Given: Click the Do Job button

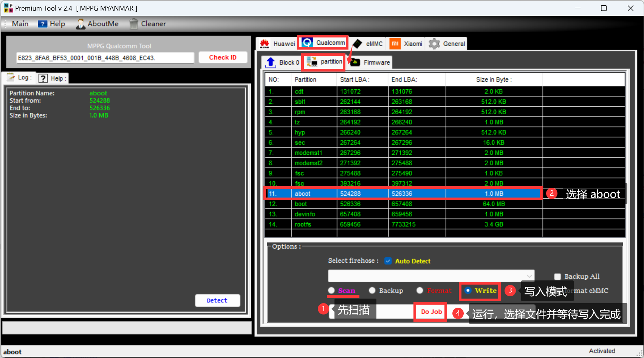Looking at the screenshot, I should pos(431,312).
